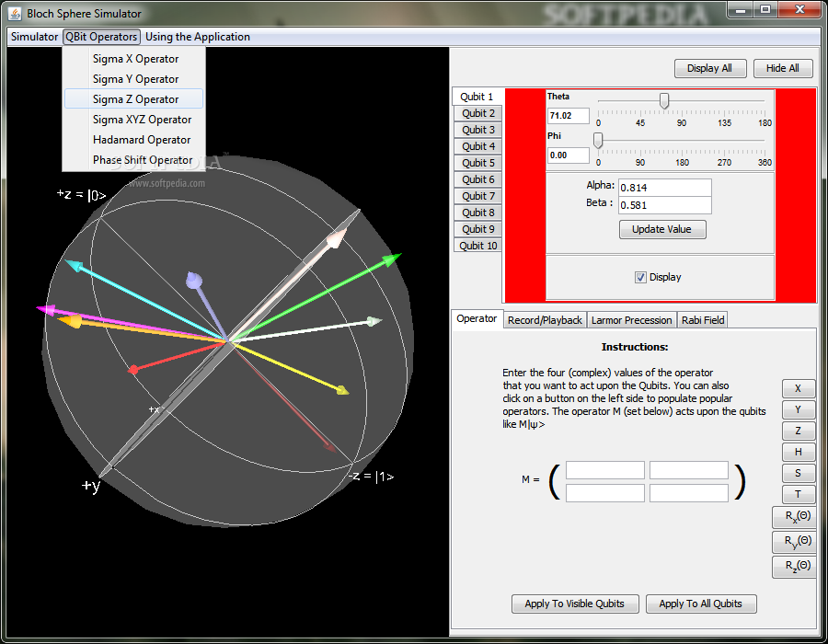Uncheck the Display checkbox
Viewport: 828px width, 644px height.
point(640,277)
